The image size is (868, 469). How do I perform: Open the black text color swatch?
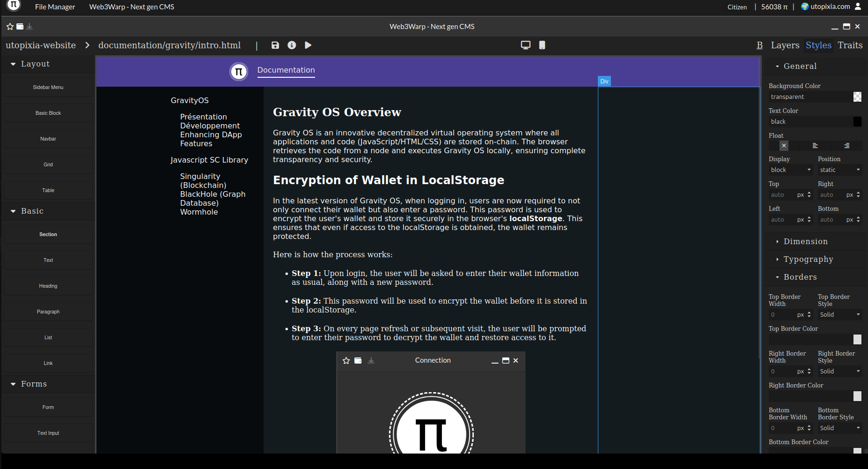pyautogui.click(x=857, y=122)
